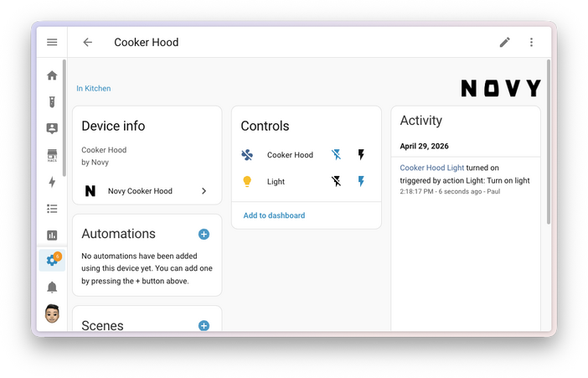588x378 pixels.
Task: Open the test tube sidebar icon
Action: click(52, 101)
